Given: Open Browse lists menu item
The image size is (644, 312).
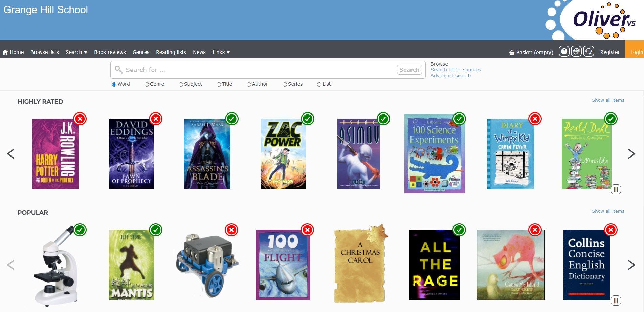Looking at the screenshot, I should click(45, 52).
